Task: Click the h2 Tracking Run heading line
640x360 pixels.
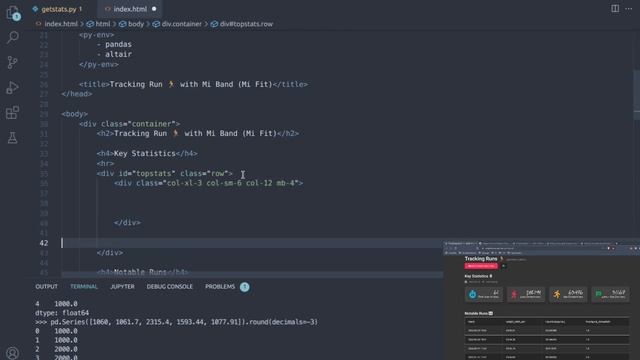Action: tap(198, 133)
